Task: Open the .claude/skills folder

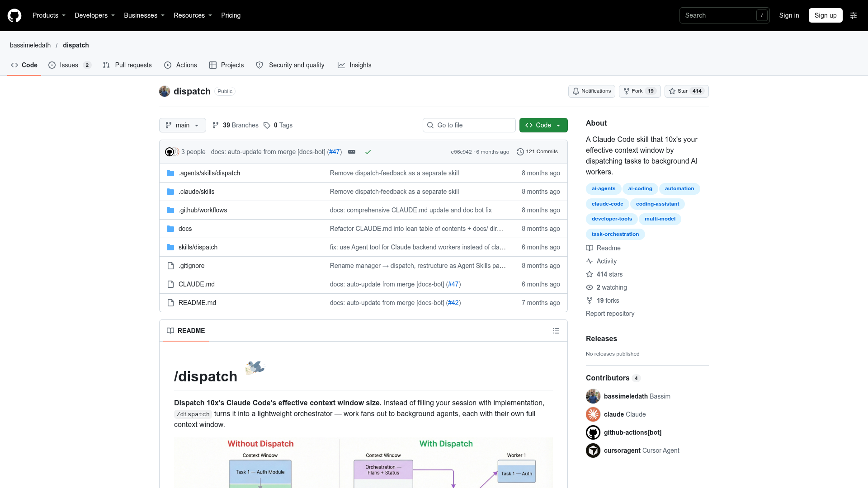Action: pyautogui.click(x=197, y=192)
